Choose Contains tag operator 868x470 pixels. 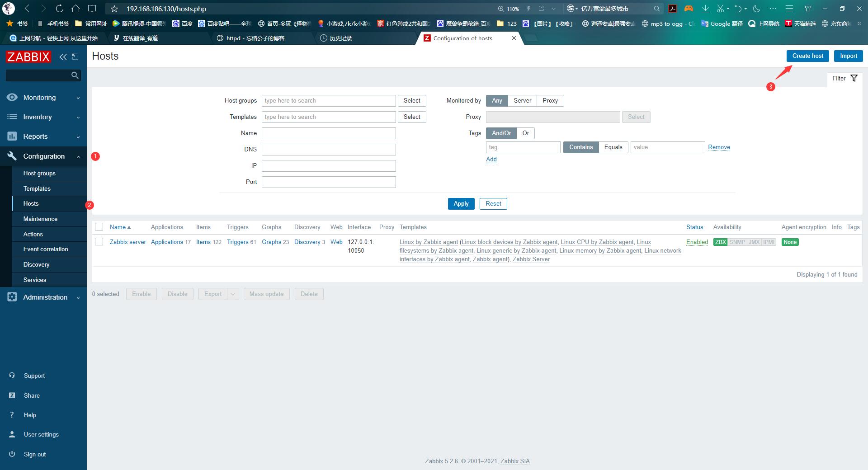coord(581,147)
